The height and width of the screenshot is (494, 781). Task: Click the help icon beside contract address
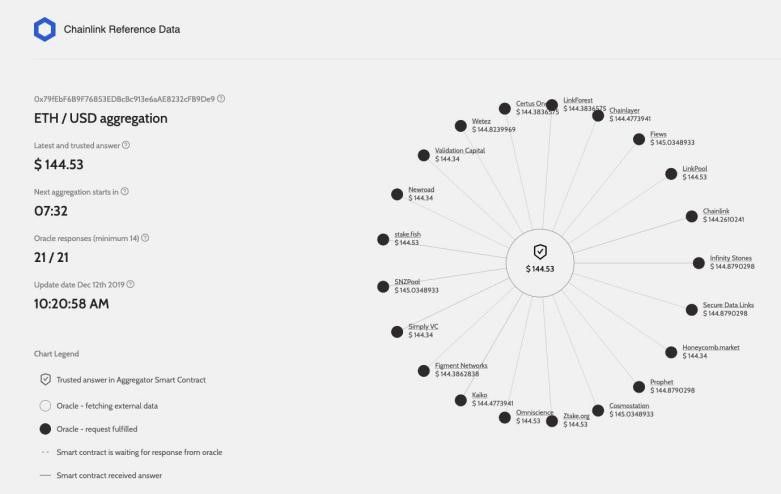pos(221,99)
